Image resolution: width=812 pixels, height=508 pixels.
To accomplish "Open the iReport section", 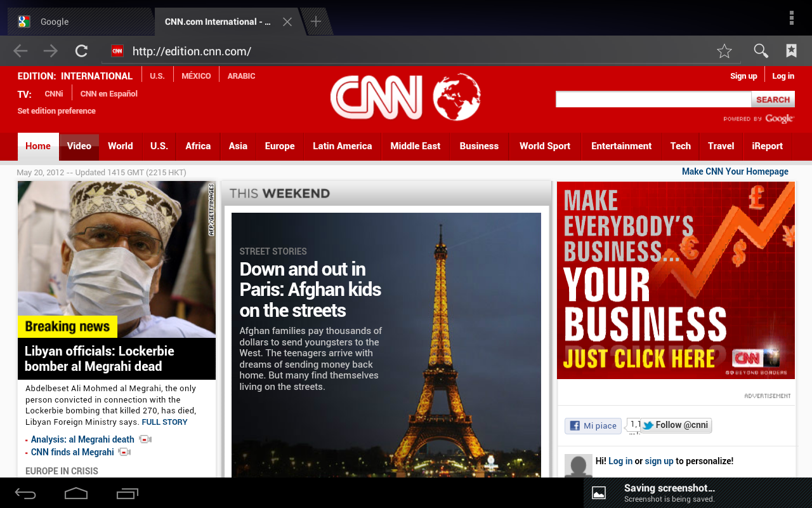I will [x=768, y=146].
